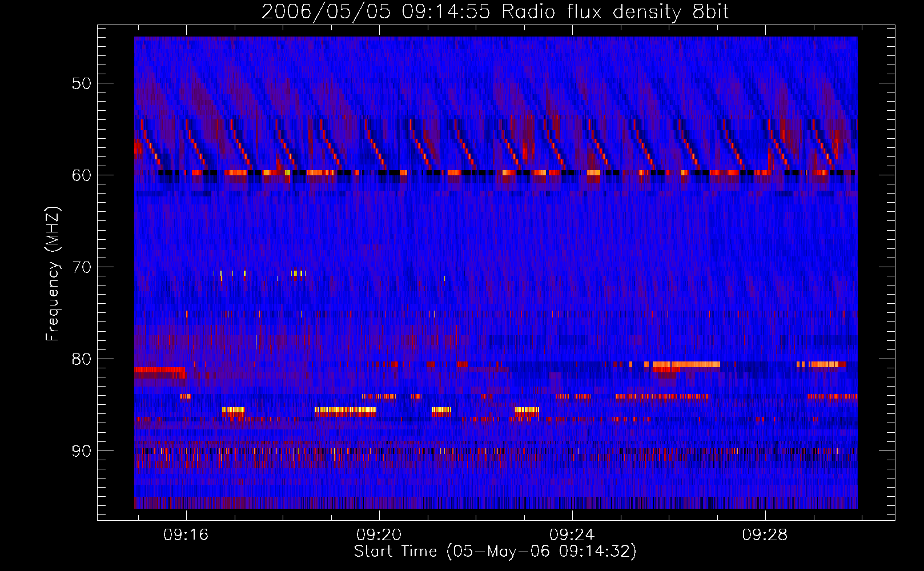This screenshot has width=924, height=571.
Task: Click the Start Time axis title
Action: 495,552
